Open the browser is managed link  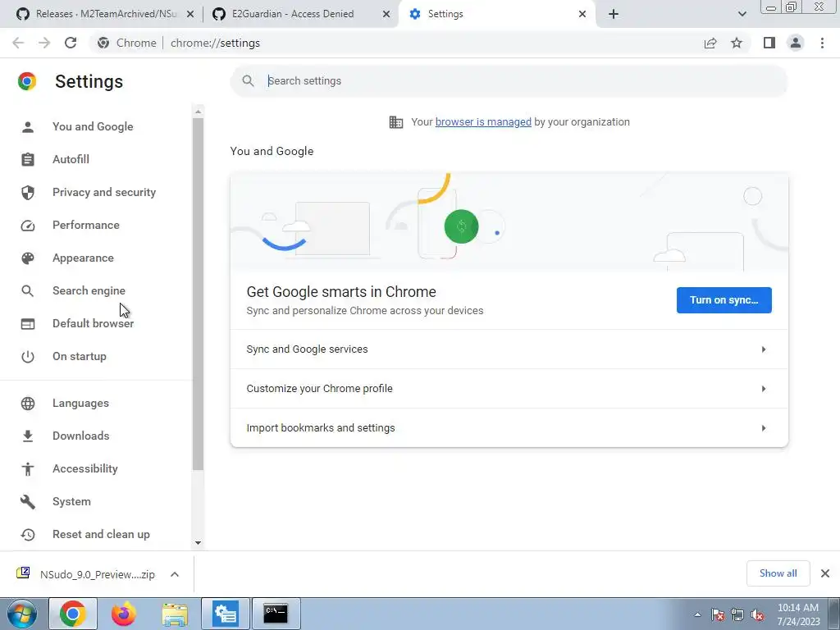coord(483,122)
